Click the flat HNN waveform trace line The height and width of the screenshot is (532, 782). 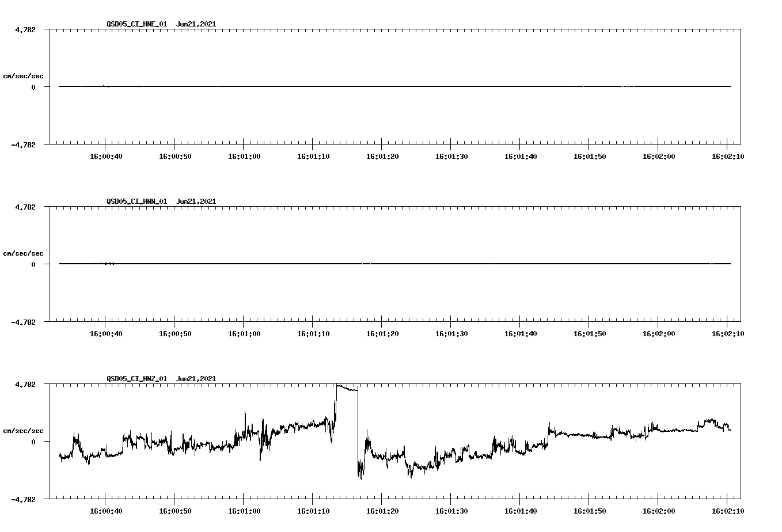tap(395, 264)
